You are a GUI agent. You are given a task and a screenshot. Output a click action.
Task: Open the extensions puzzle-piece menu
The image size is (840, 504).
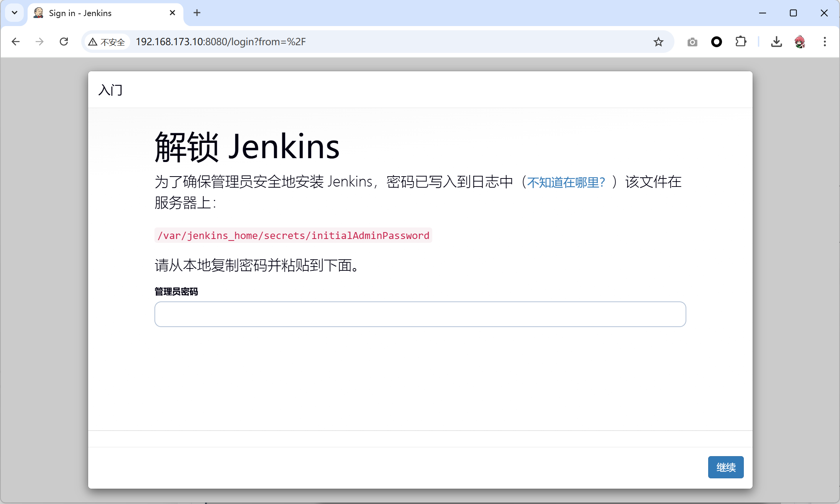click(741, 42)
